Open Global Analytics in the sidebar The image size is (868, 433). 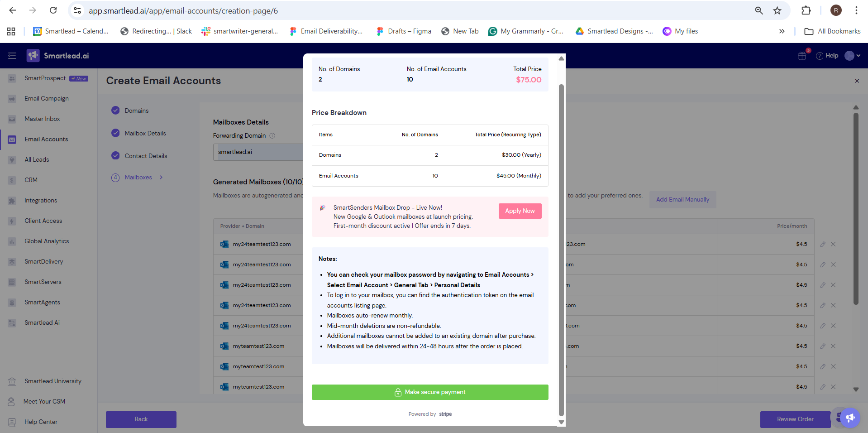[x=47, y=241]
